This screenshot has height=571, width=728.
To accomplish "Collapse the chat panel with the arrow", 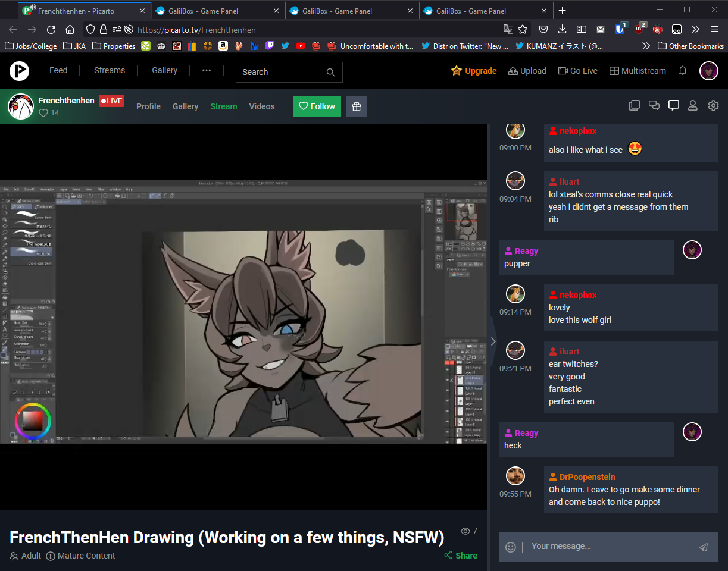I will (493, 341).
